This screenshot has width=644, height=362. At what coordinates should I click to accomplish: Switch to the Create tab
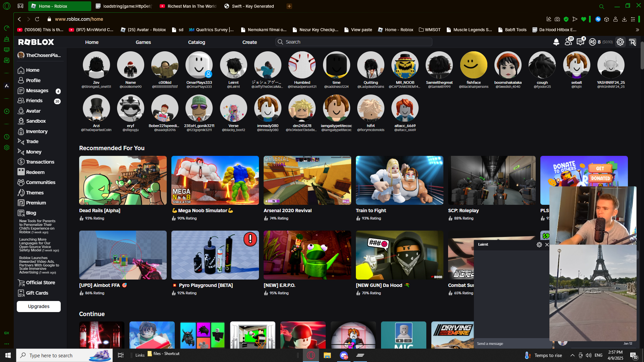(x=250, y=42)
